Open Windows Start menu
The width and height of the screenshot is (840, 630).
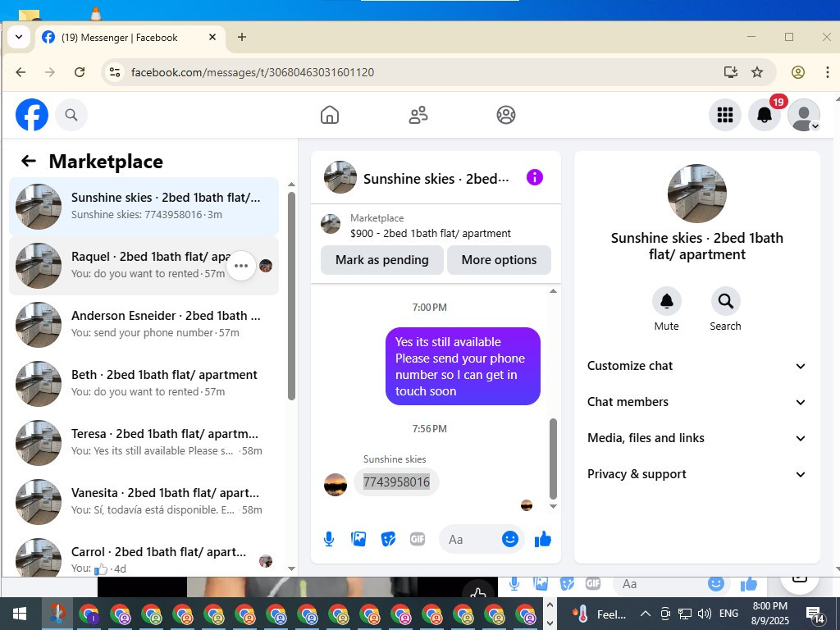20,614
